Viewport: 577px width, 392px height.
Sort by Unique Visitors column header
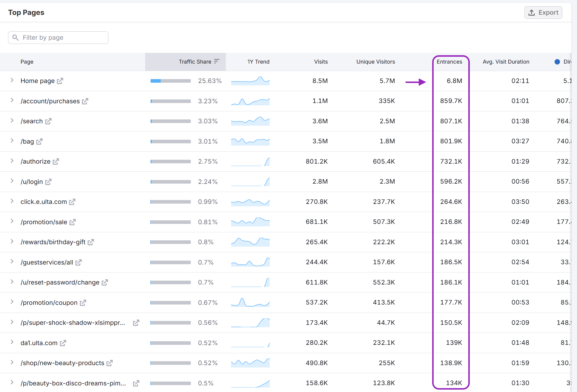click(375, 62)
